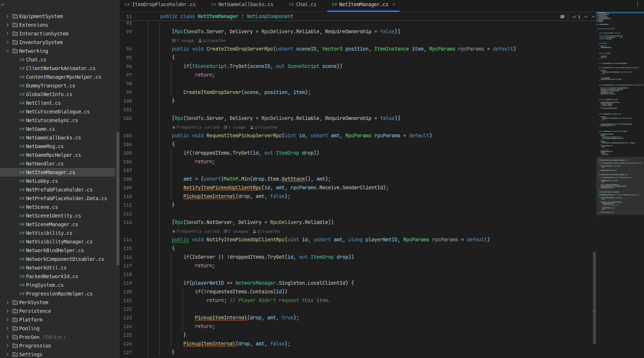Open the project view dropdown chevron
The width and height of the screenshot is (644, 358).
[x=3, y=5]
